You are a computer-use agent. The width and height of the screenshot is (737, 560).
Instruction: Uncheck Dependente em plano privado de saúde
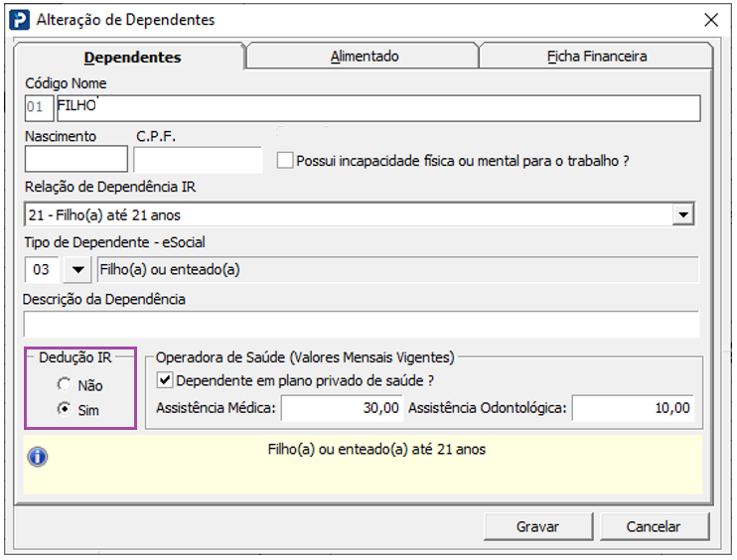(165, 379)
